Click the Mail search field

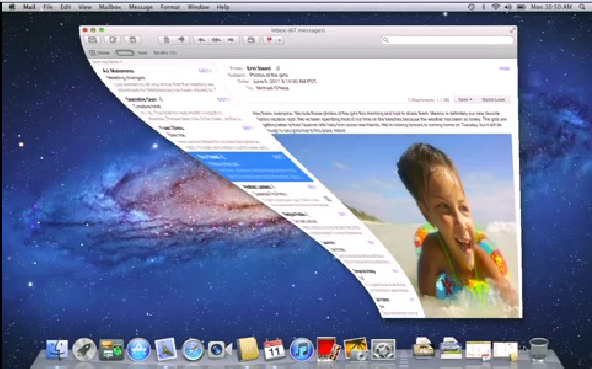tap(447, 40)
